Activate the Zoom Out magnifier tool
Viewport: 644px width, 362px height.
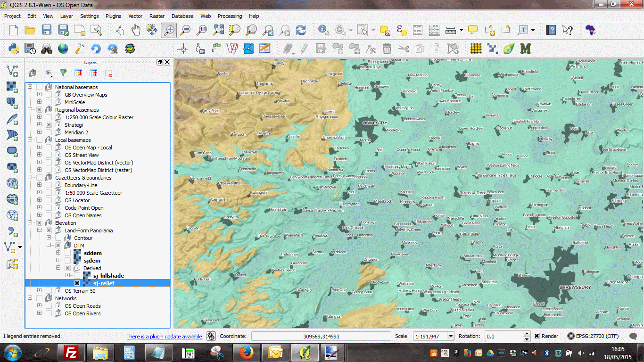tap(185, 30)
